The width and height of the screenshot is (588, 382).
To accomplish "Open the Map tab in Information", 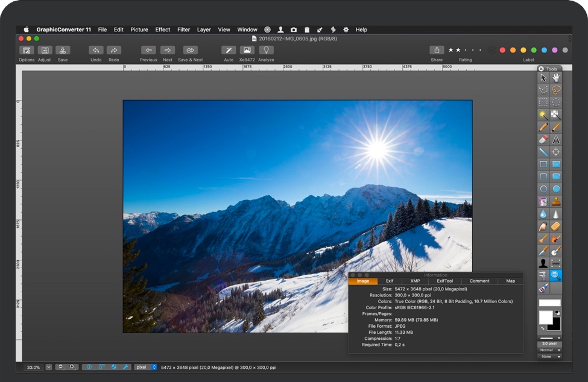I will 511,281.
